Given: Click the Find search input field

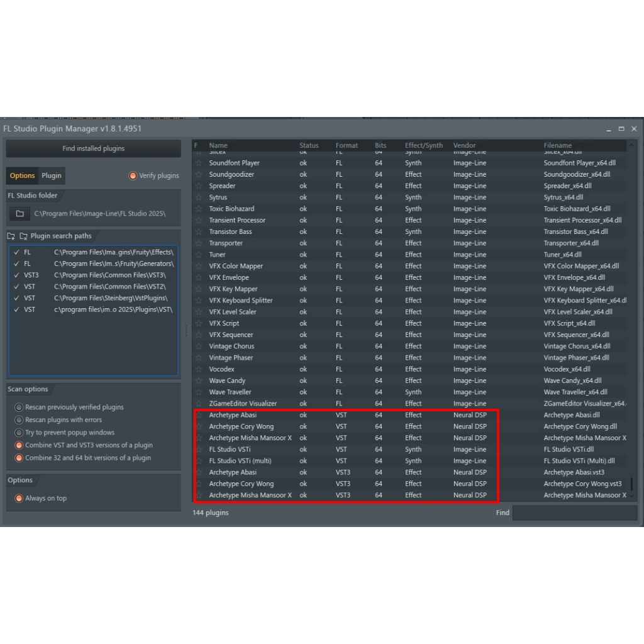Looking at the screenshot, I should tap(575, 513).
